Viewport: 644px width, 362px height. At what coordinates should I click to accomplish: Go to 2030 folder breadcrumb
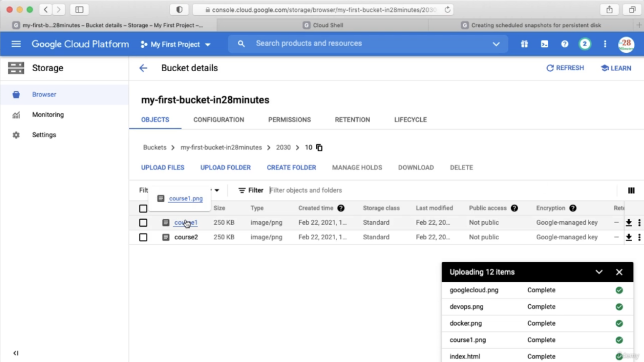pyautogui.click(x=283, y=147)
